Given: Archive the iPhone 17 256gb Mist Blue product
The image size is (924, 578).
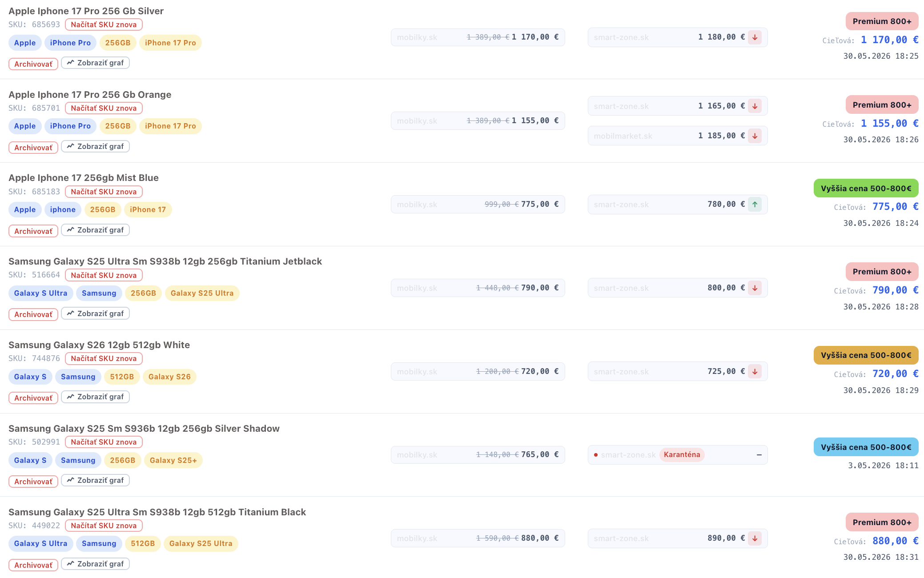Looking at the screenshot, I should pos(33,231).
